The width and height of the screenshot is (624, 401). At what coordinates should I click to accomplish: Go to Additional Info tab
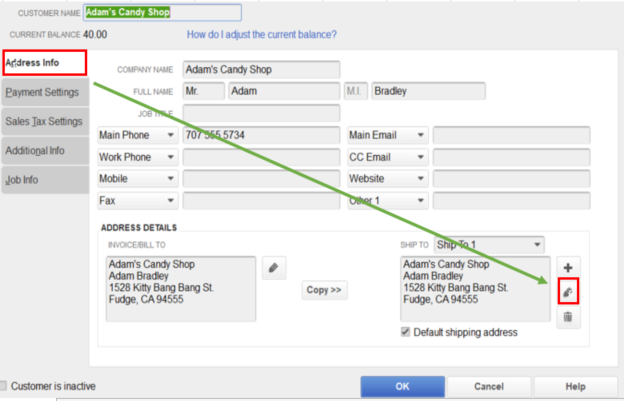(x=45, y=151)
